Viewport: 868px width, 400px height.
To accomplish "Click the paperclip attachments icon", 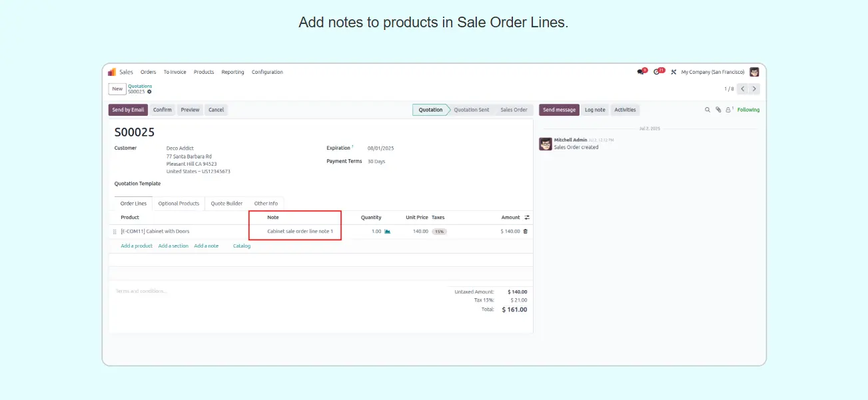I will [x=718, y=110].
